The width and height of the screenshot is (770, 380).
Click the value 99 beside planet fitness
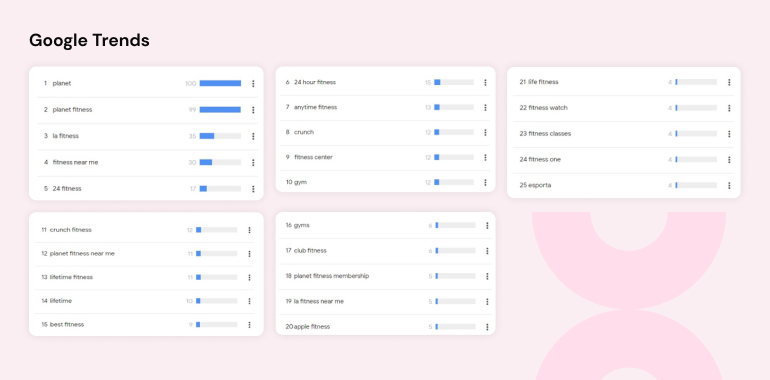192,110
